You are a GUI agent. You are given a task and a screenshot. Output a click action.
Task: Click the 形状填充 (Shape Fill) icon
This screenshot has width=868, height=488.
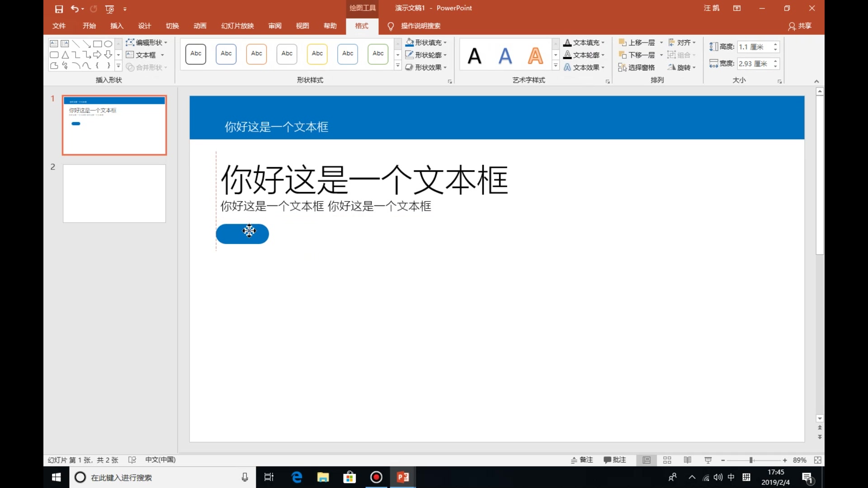[409, 42]
